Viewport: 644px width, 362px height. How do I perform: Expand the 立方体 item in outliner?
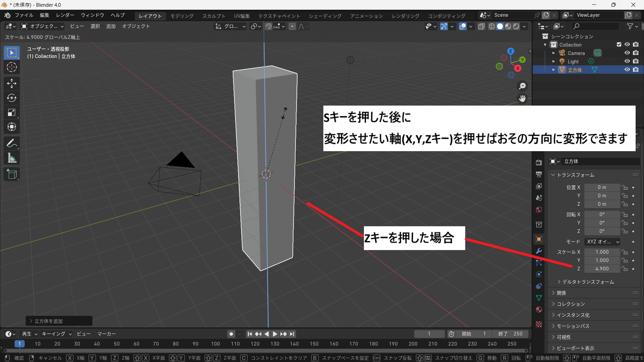(x=553, y=70)
